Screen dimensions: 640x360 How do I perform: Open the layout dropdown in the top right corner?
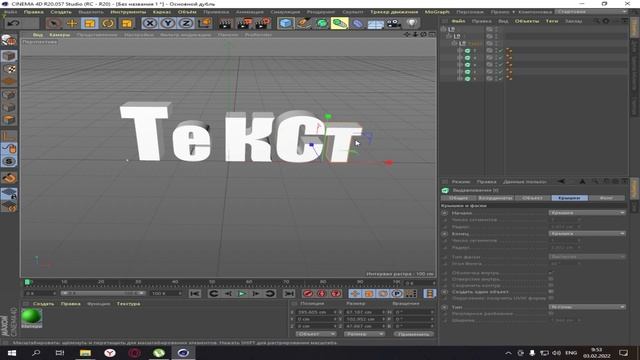click(x=591, y=12)
